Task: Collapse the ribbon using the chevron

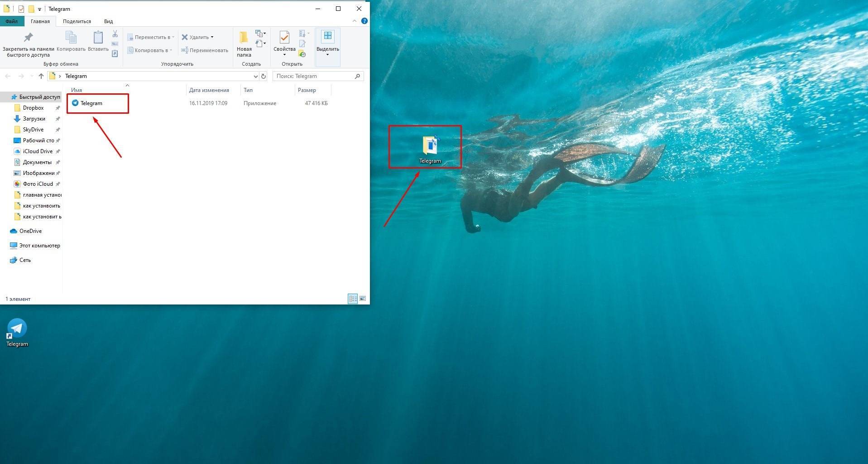Action: (355, 21)
